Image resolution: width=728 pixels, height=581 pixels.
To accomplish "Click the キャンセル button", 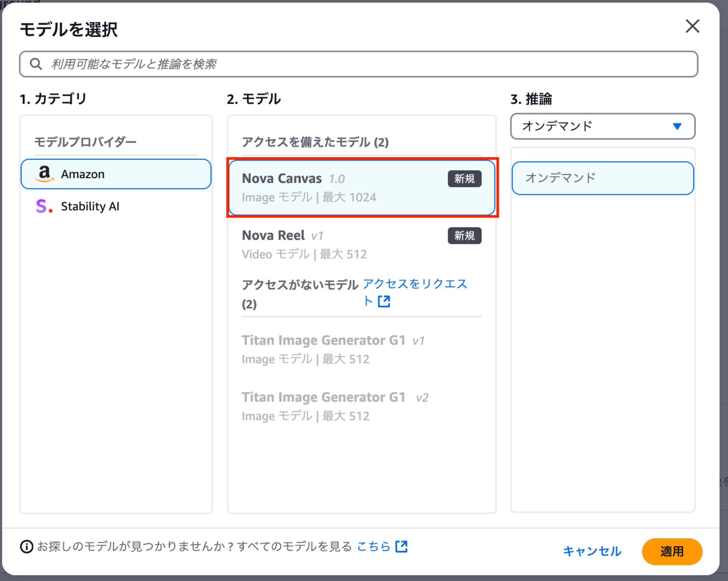I will click(x=592, y=551).
